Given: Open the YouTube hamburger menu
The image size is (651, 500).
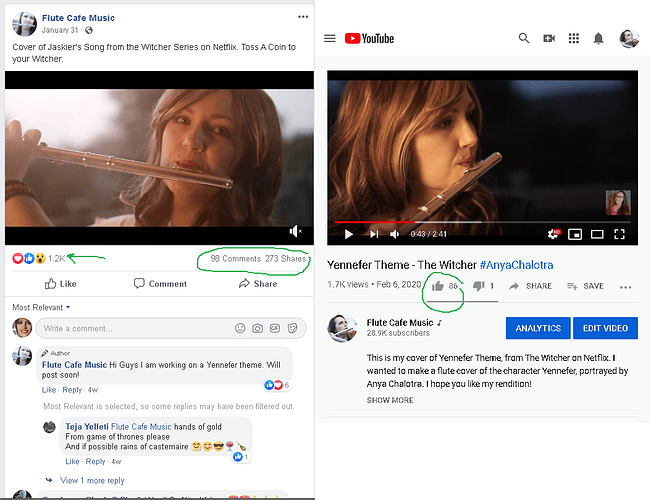Looking at the screenshot, I should 330,39.
